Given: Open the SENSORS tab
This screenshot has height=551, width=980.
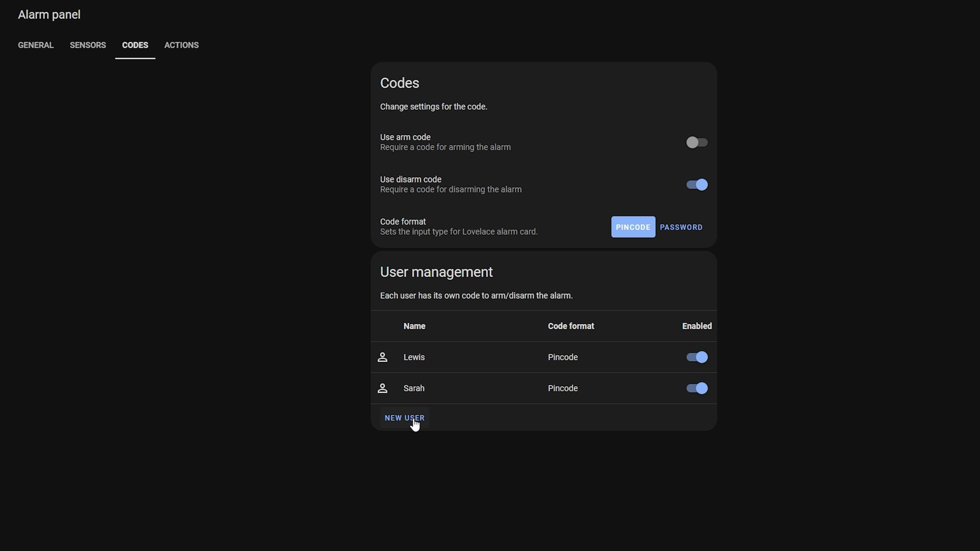Looking at the screenshot, I should [88, 45].
